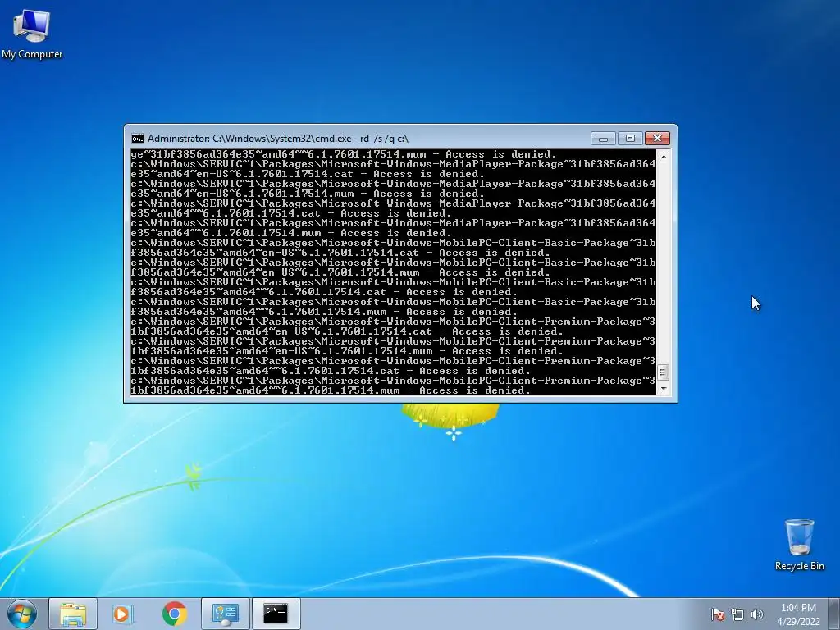Click the Show desktop button
Image resolution: width=840 pixels, height=630 pixels.
pyautogui.click(x=835, y=614)
